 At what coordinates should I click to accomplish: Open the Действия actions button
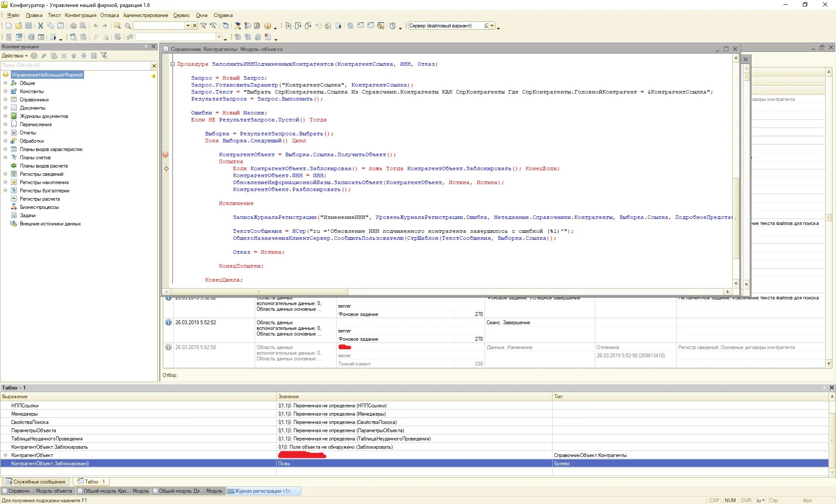[x=14, y=56]
